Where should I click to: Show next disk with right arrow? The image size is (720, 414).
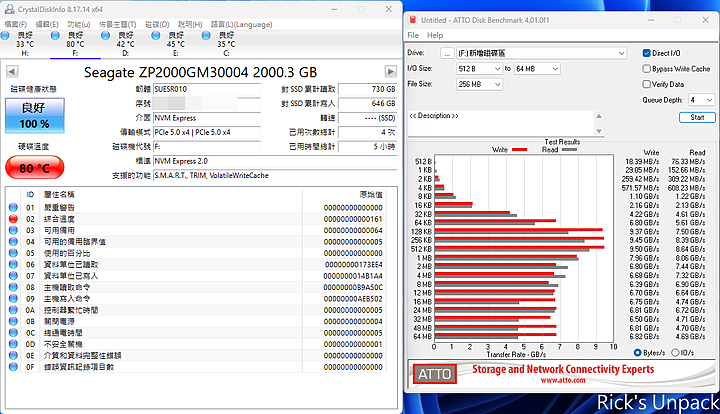[x=390, y=72]
